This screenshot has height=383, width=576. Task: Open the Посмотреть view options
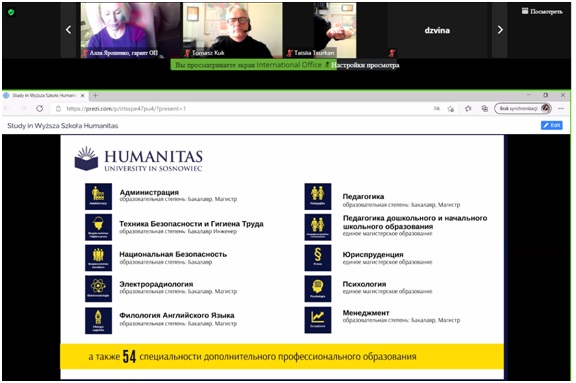pos(542,11)
